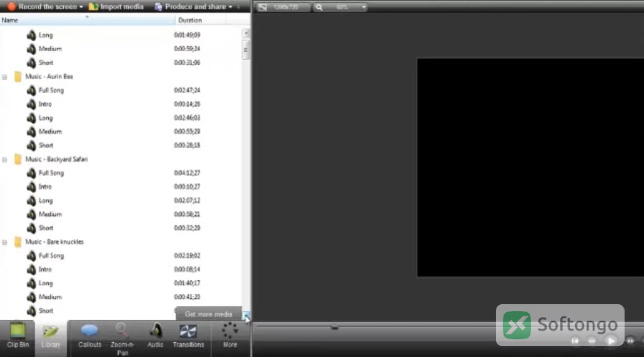Select Full Song under Bare Knuckles
The image size is (644, 357).
coord(51,256)
